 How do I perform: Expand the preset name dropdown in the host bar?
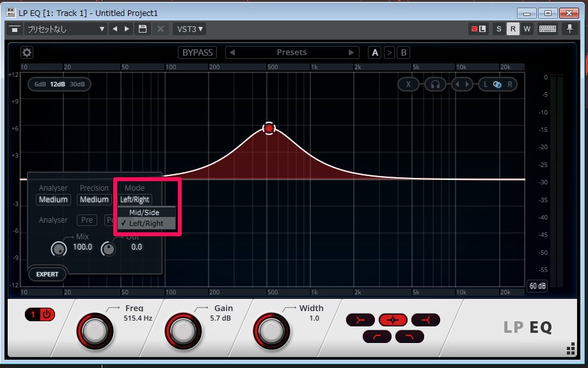tap(65, 29)
